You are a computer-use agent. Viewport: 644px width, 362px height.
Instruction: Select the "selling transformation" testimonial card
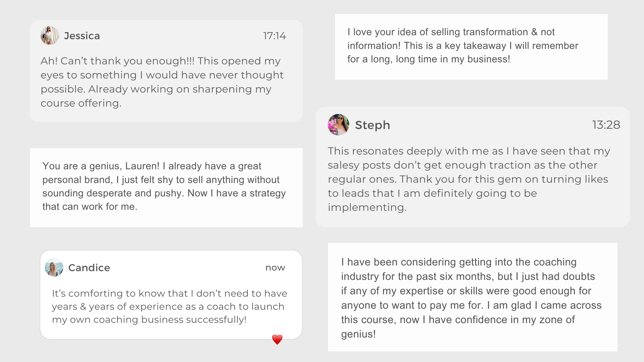pyautogui.click(x=471, y=47)
